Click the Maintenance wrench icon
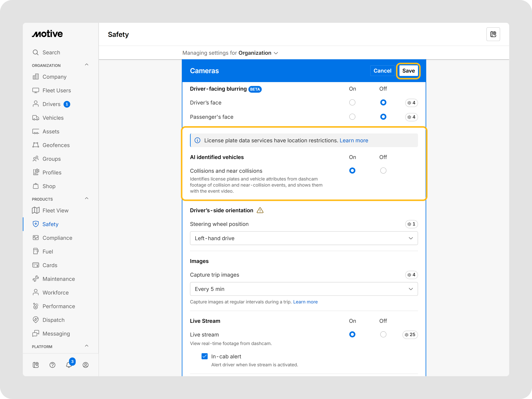The height and width of the screenshot is (399, 532). pyautogui.click(x=36, y=279)
